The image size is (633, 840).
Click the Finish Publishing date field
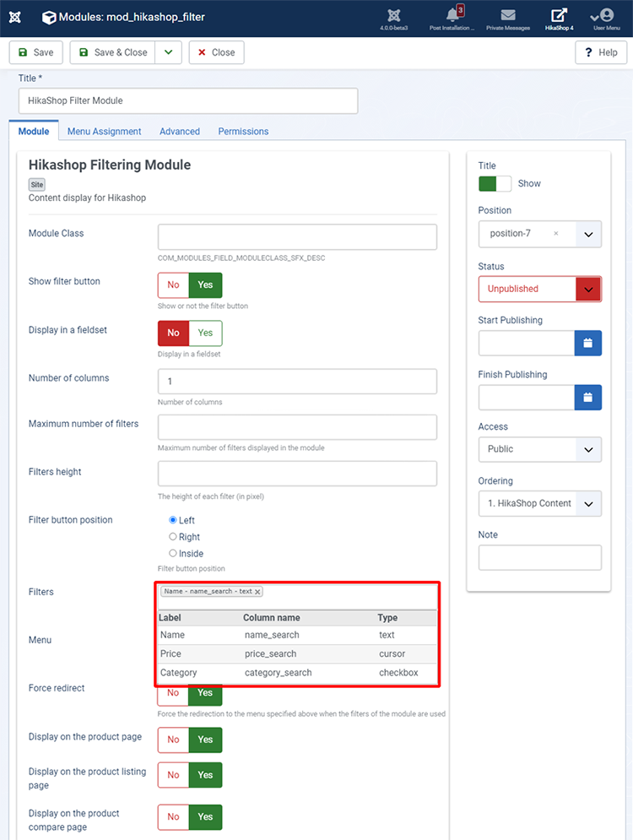pyautogui.click(x=527, y=398)
